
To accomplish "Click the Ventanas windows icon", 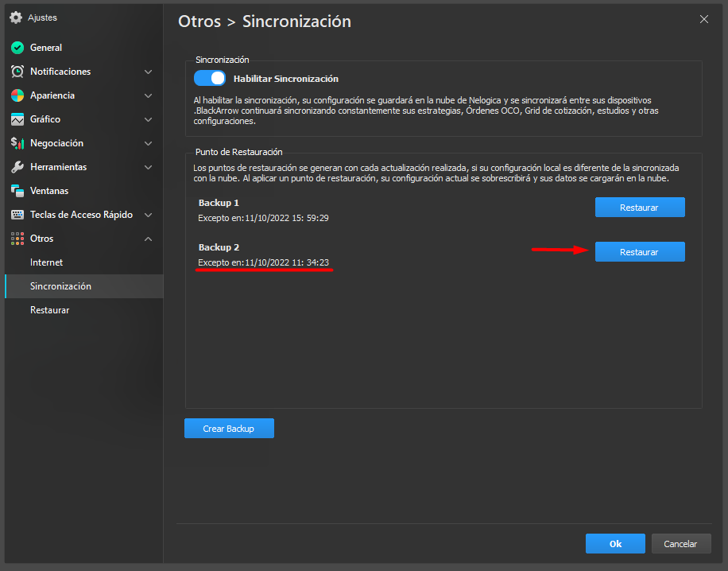I will 17,191.
